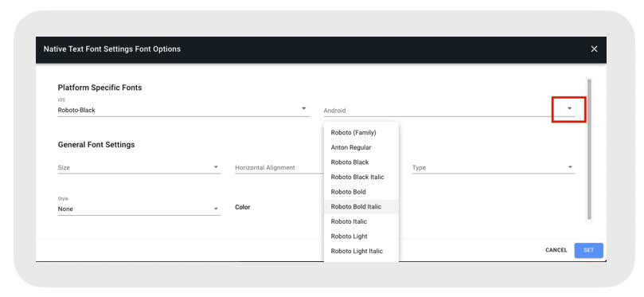Click the Platform Specific Fonts heading
The width and height of the screenshot is (644, 297).
[100, 88]
